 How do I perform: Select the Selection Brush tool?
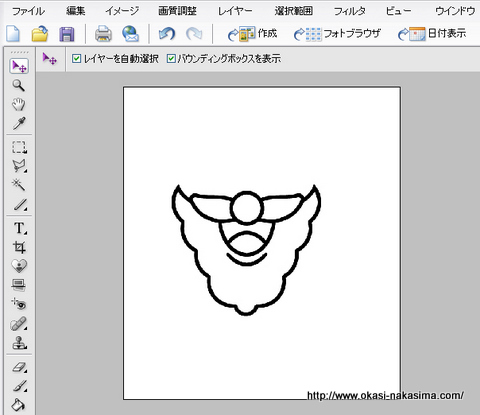coord(20,204)
